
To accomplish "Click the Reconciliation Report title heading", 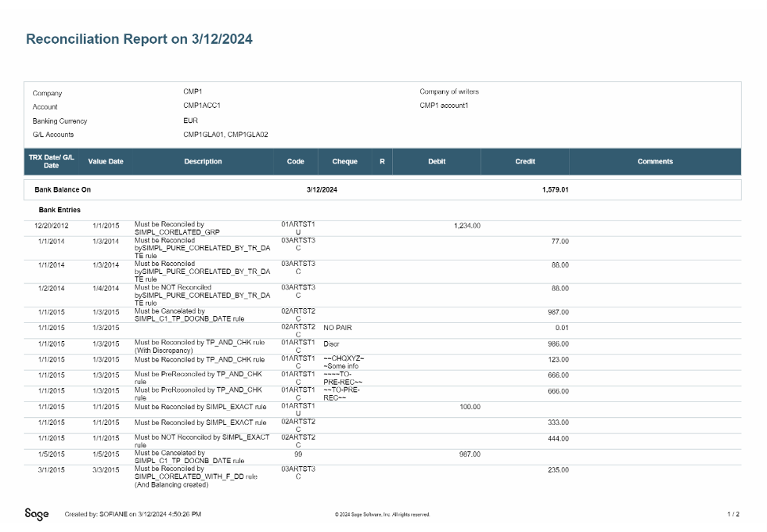I will pos(139,39).
